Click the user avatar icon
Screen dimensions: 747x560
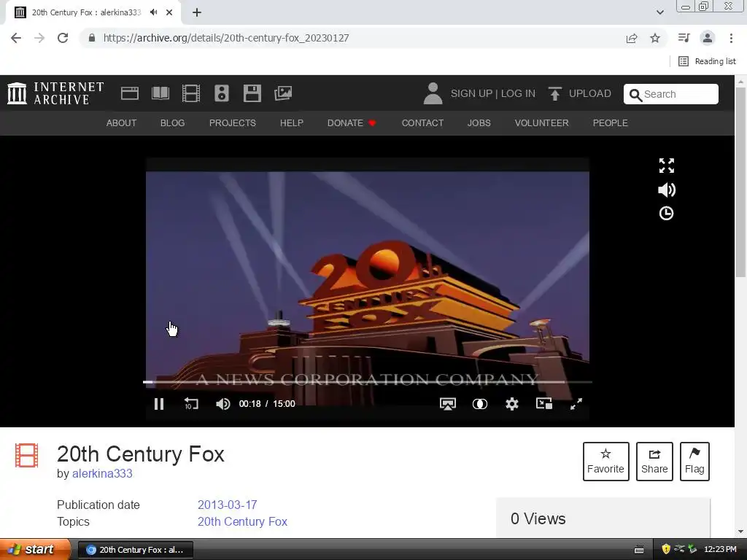pyautogui.click(x=433, y=93)
